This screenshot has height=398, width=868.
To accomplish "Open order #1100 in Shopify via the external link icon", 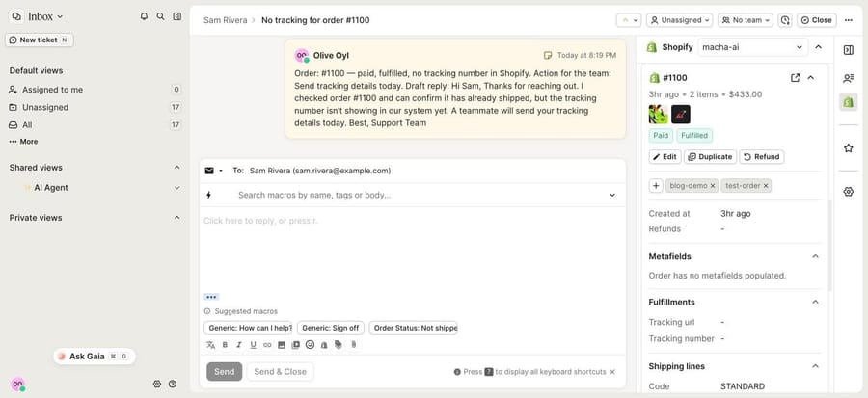I will click(795, 78).
